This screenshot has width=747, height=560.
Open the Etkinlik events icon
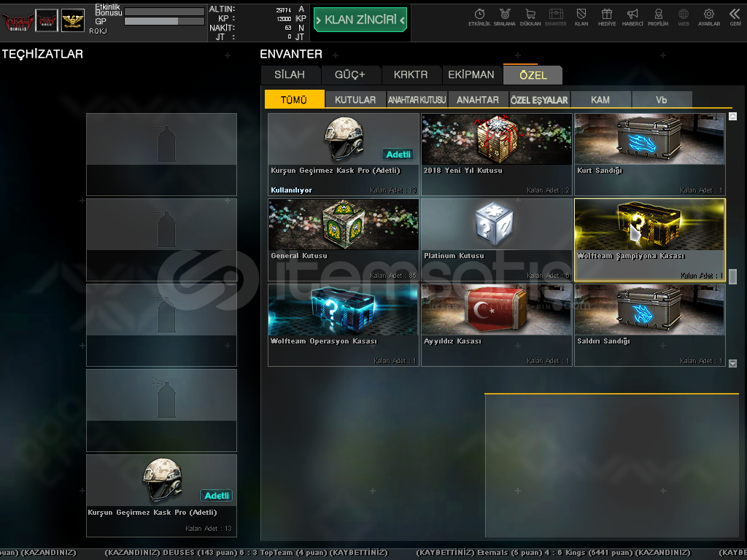479,17
